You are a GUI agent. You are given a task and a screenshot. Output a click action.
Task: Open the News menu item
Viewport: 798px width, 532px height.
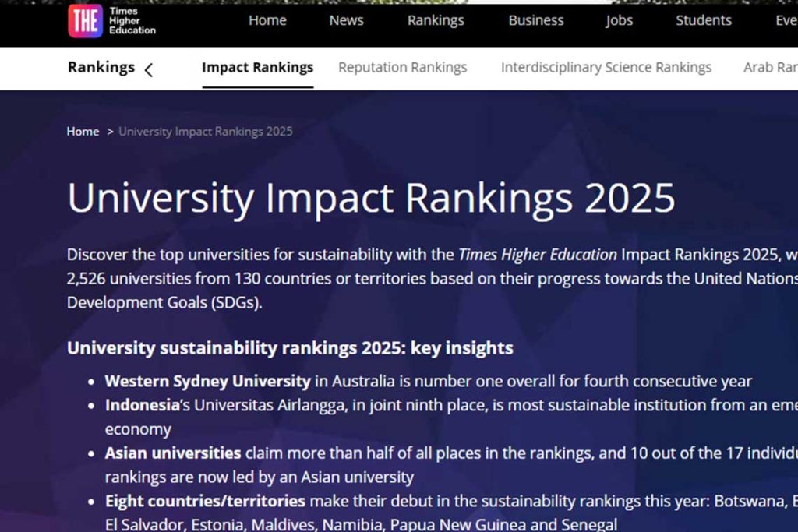point(346,20)
